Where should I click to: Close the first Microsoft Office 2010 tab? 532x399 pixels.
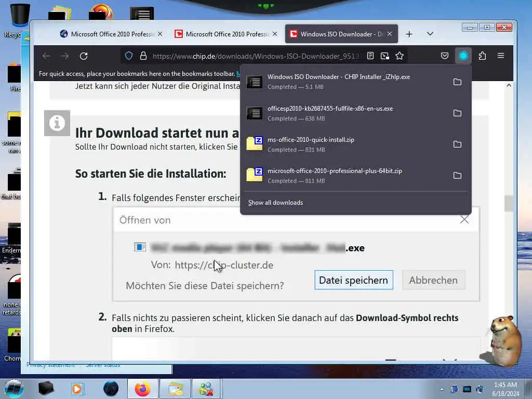coord(160,34)
